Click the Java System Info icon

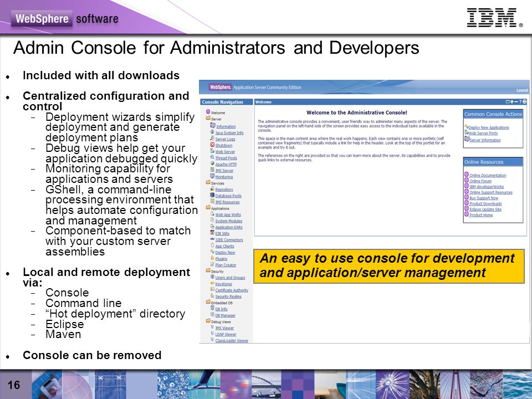coord(212,132)
